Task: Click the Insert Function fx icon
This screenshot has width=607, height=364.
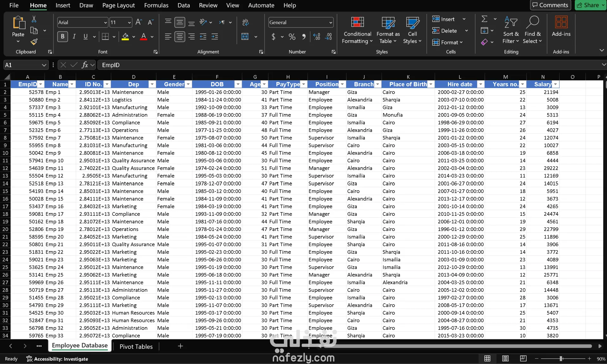Action: click(x=84, y=65)
